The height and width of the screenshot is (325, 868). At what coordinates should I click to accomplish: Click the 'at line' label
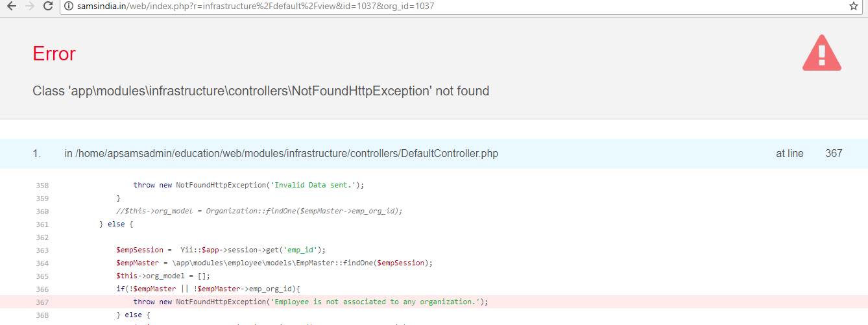(x=790, y=154)
